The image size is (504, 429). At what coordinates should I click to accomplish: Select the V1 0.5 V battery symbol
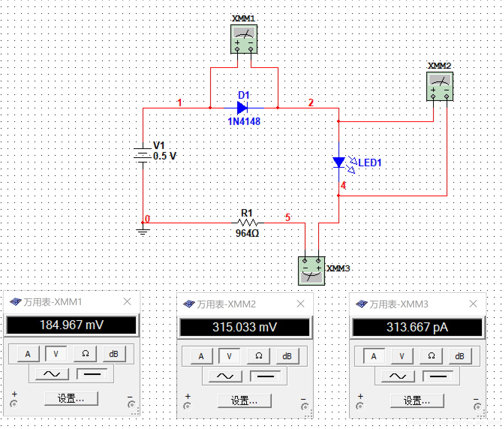tap(143, 155)
